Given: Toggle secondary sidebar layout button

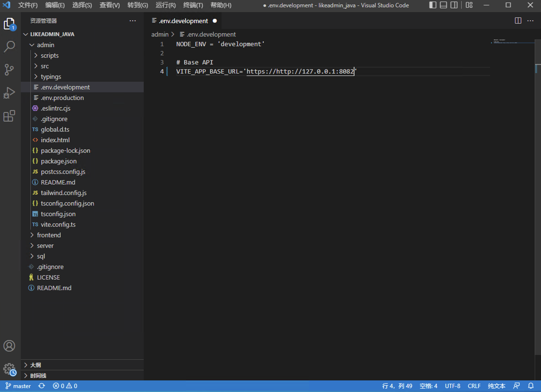Looking at the screenshot, I should [454, 5].
